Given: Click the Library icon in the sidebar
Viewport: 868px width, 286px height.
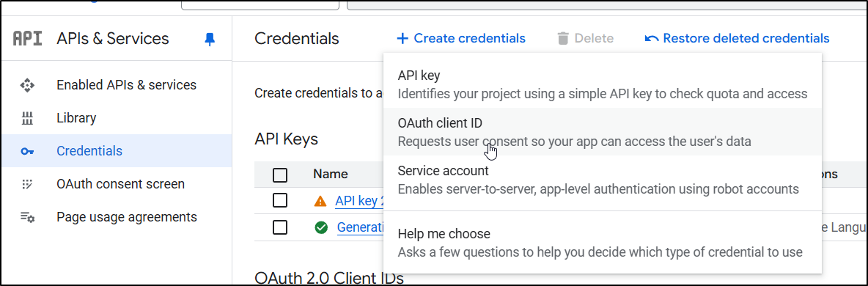Looking at the screenshot, I should (27, 118).
